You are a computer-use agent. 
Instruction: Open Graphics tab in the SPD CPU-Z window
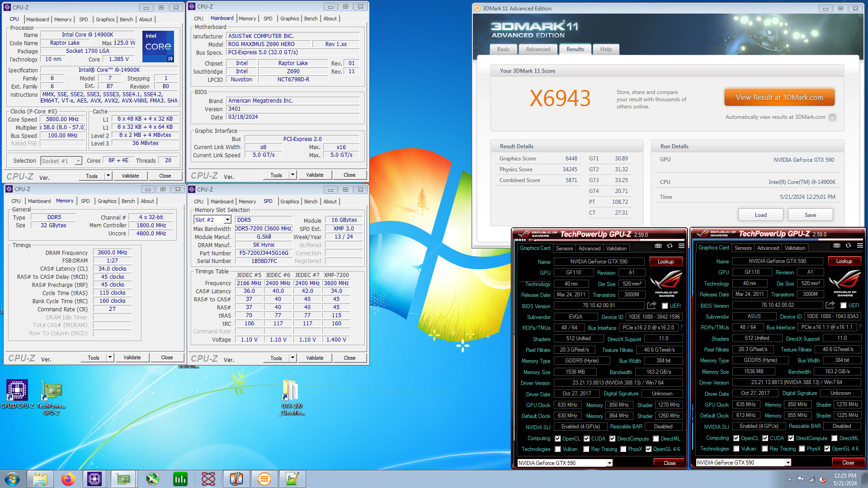pos(289,202)
